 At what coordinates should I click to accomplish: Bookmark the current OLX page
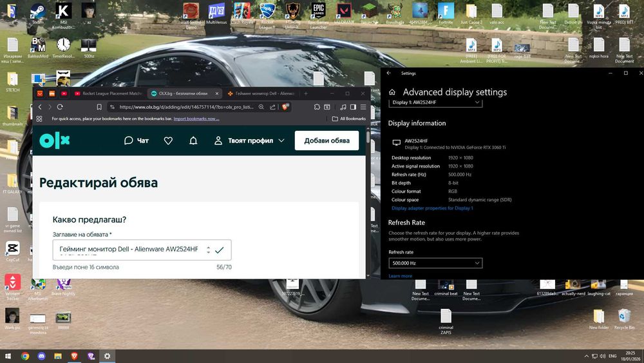[x=99, y=107]
